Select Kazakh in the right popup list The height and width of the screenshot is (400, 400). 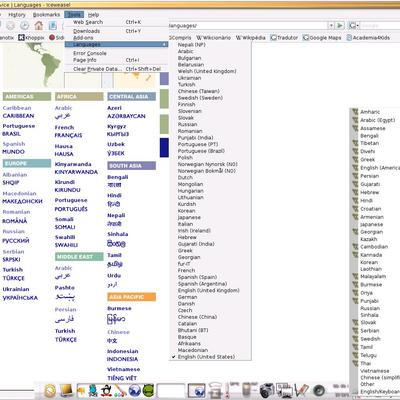369,239
